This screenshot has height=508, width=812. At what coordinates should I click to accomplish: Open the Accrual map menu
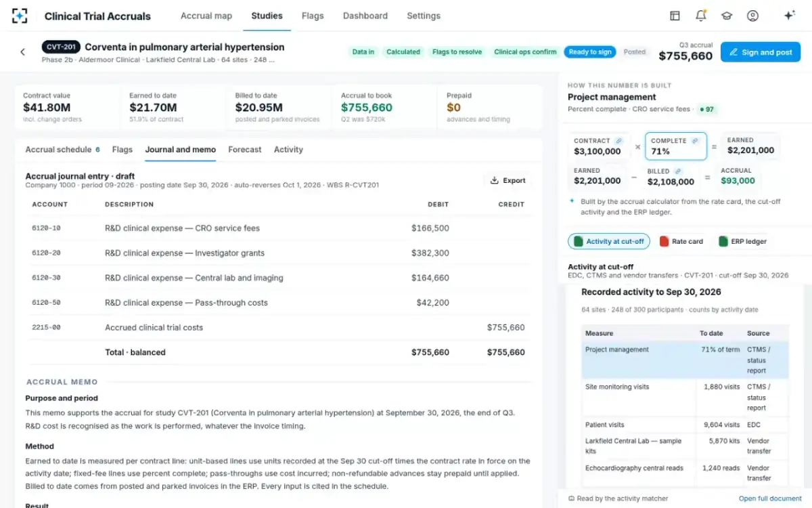pos(206,16)
